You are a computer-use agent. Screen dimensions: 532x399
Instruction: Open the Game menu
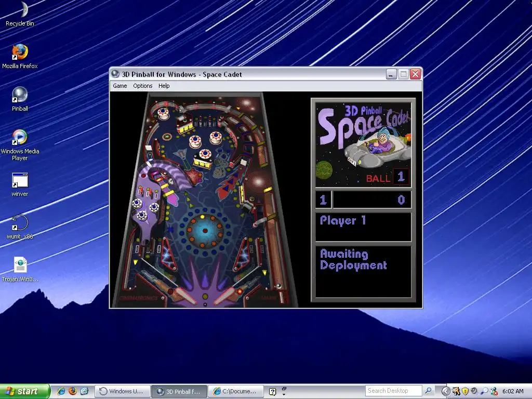120,86
